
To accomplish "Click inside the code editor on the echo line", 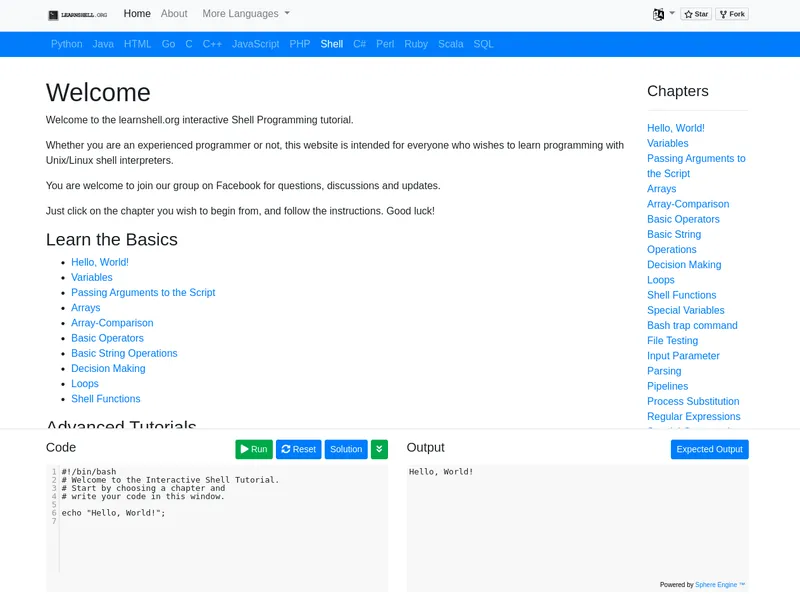I will point(114,513).
